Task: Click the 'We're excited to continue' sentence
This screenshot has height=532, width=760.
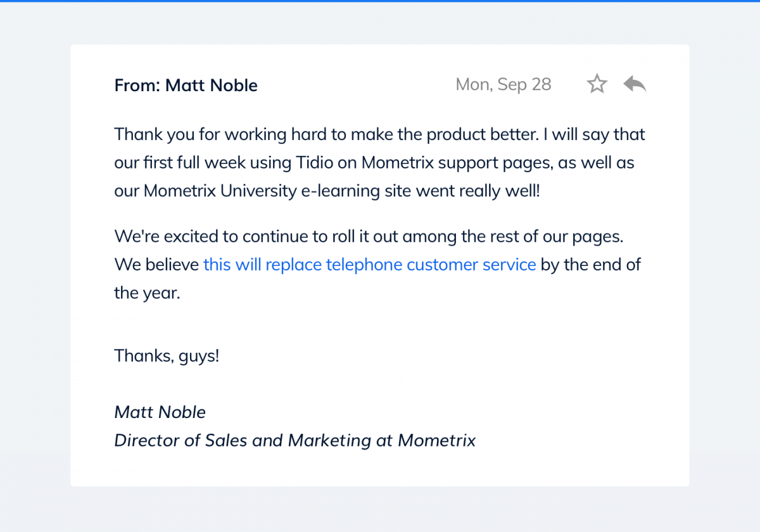Action: (369, 236)
